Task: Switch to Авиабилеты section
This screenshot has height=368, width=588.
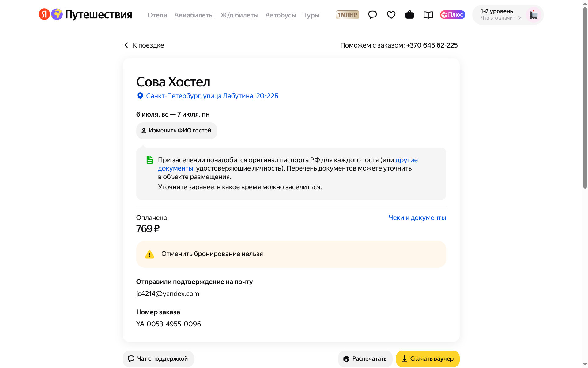Action: pyautogui.click(x=194, y=15)
